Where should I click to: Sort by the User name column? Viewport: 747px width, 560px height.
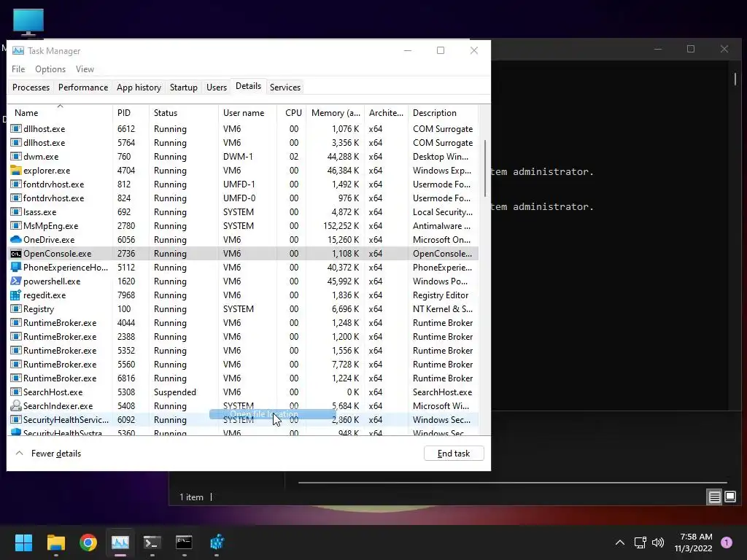[x=247, y=113]
